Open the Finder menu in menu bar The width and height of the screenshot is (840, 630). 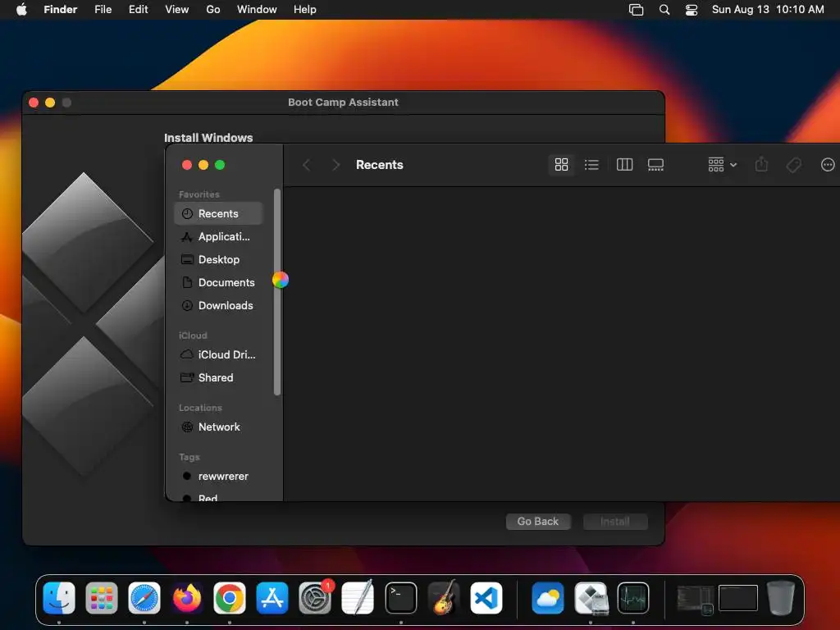[60, 9]
